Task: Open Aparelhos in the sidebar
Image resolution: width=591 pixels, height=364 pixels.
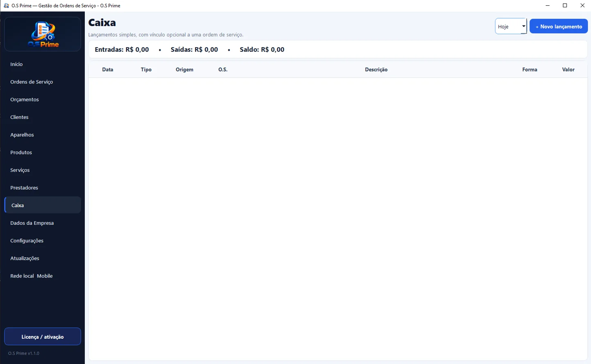Action: tap(42, 135)
